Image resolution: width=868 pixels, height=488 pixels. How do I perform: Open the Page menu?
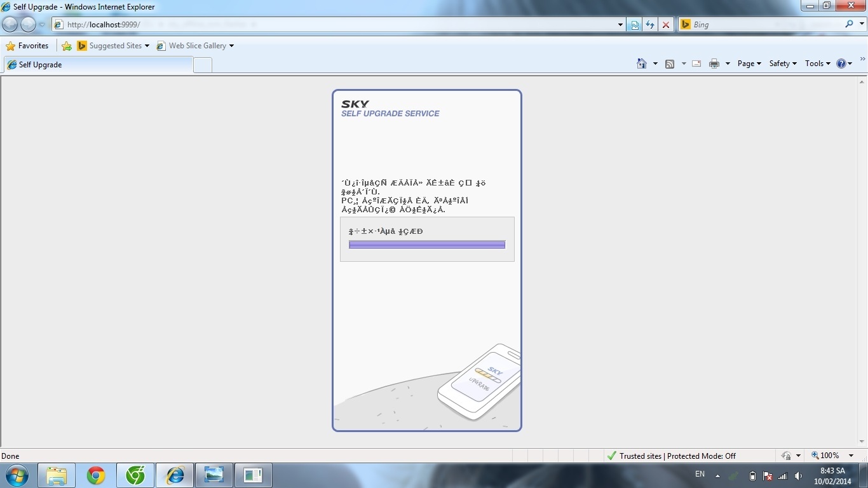[749, 64]
